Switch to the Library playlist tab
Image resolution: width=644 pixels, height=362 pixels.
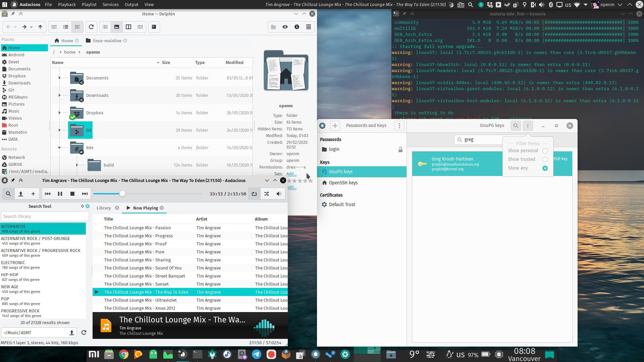click(104, 208)
